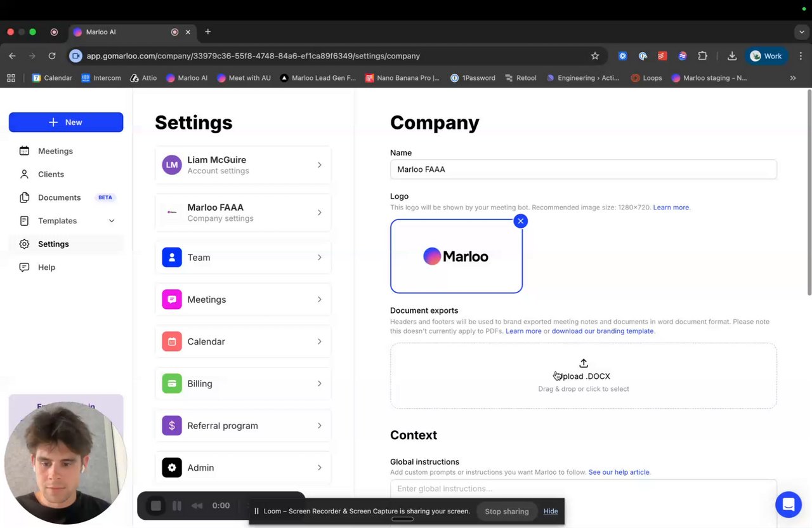This screenshot has width=812, height=528.
Task: Select Settings in the left sidebar
Action: pyautogui.click(x=66, y=244)
